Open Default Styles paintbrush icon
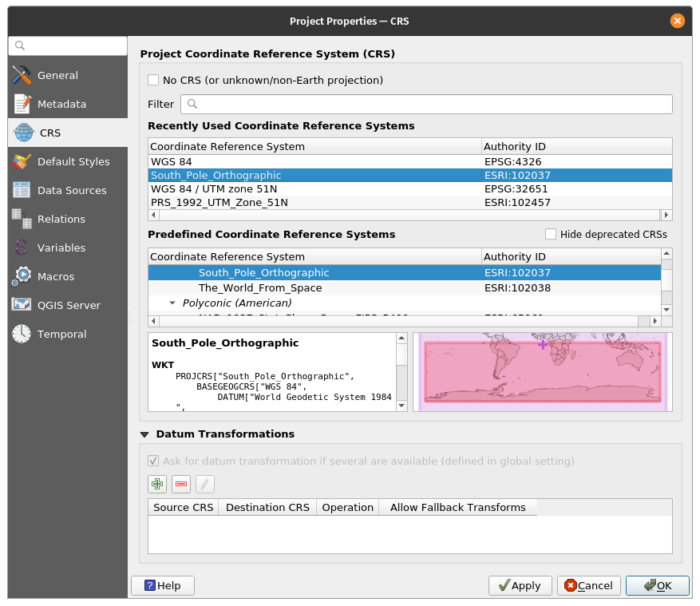The image size is (700, 606). (22, 161)
